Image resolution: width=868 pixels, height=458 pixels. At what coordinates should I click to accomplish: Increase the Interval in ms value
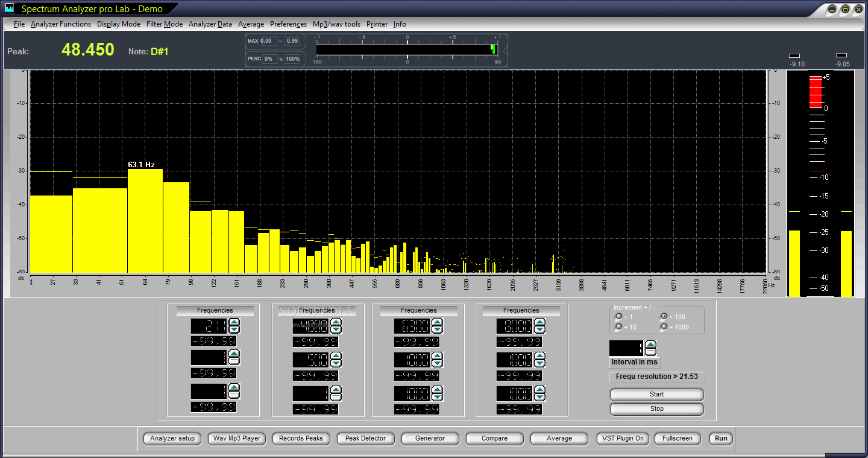[x=650, y=345]
